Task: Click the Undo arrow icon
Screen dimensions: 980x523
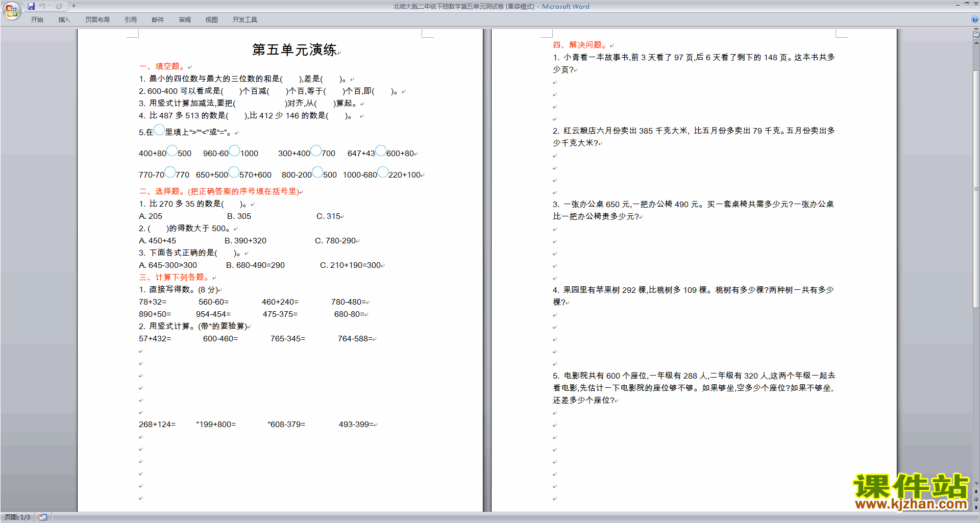Action: pos(42,6)
